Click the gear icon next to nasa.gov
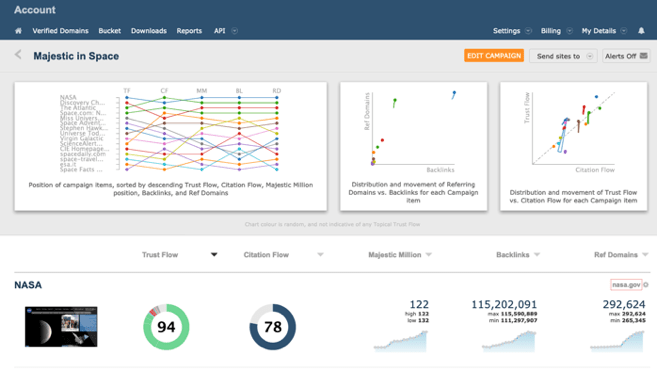 point(646,285)
